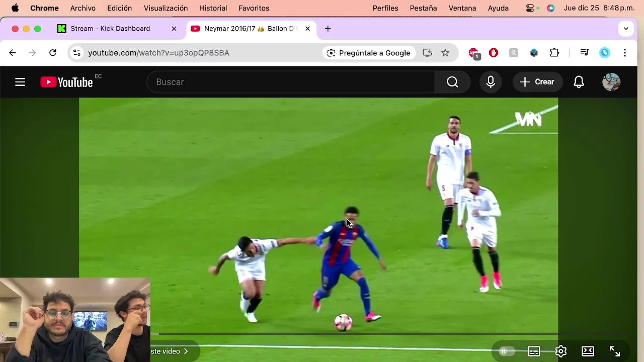Viewport: 644px width, 362px height.
Task: Open the Favoritos menu
Action: [x=254, y=8]
